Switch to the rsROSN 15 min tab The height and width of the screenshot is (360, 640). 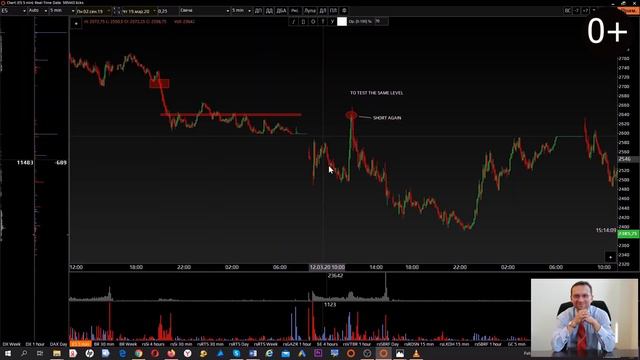tap(418, 344)
